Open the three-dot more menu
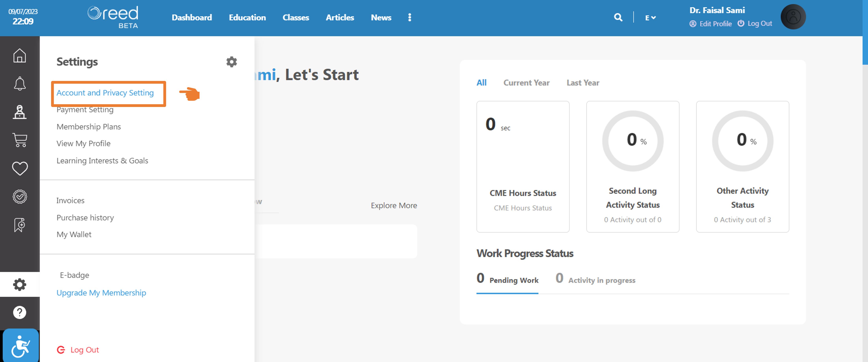Image resolution: width=868 pixels, height=362 pixels. (409, 17)
